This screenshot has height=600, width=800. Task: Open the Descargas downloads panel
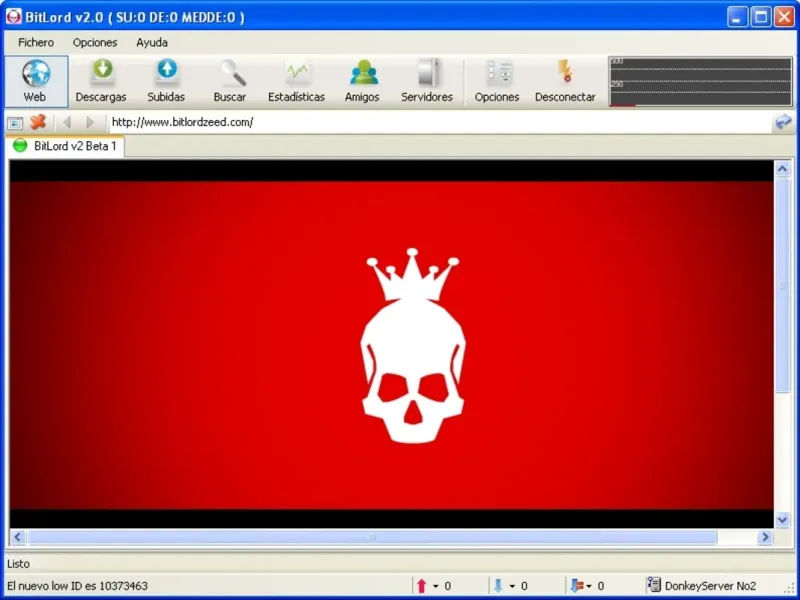101,82
